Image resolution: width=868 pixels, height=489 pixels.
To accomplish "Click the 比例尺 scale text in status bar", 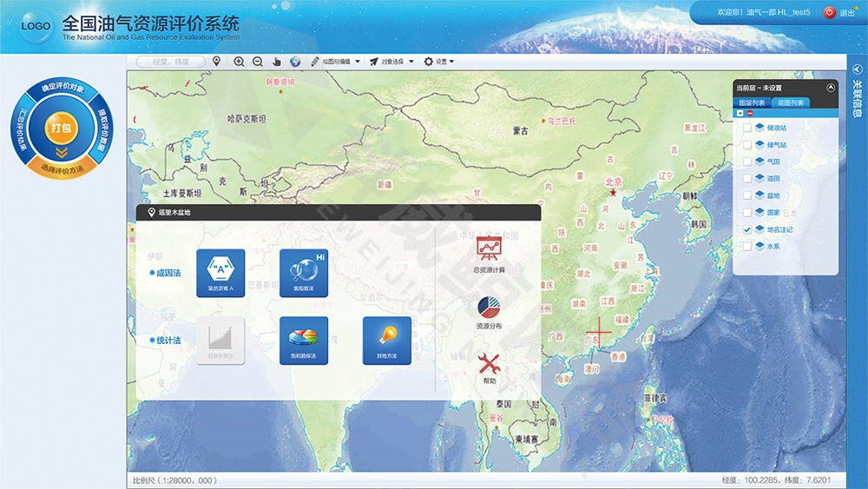I will [174, 480].
